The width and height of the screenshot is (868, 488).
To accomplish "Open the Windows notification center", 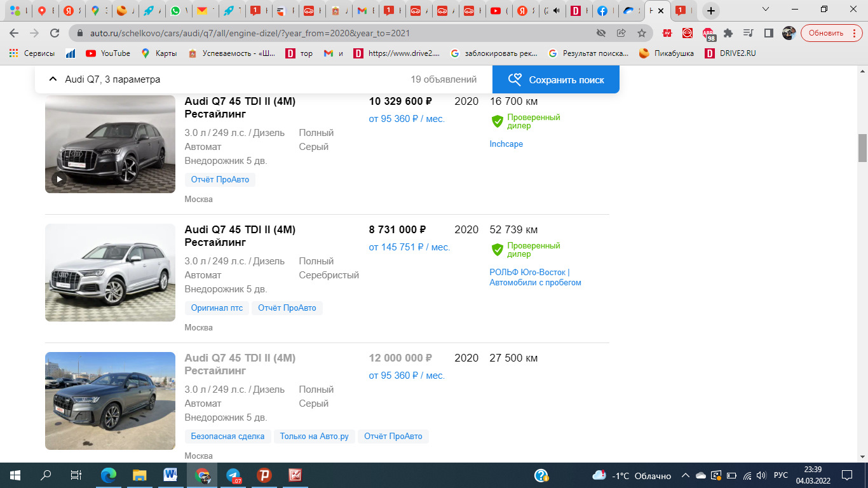I will click(x=846, y=475).
